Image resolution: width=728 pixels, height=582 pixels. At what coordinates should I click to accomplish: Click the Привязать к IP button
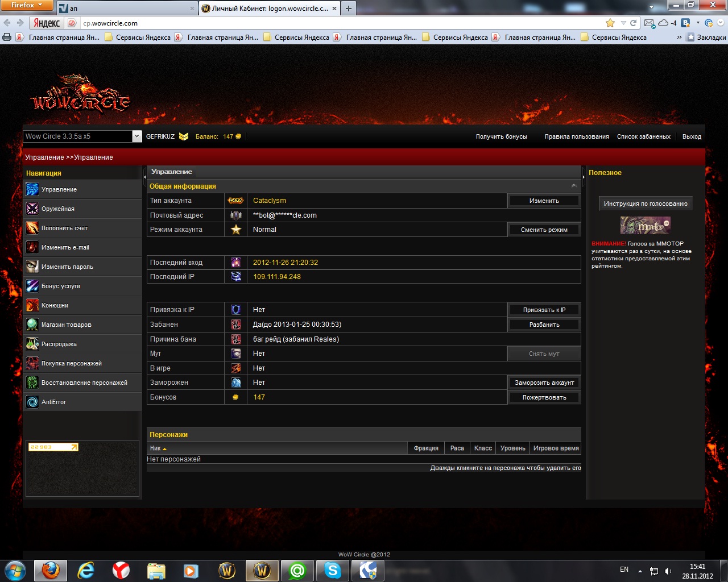544,310
